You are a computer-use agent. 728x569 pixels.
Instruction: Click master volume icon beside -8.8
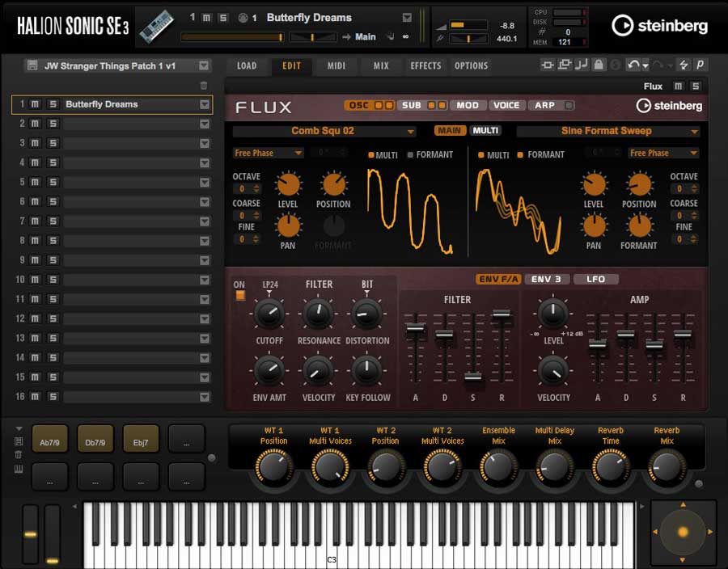point(441,26)
